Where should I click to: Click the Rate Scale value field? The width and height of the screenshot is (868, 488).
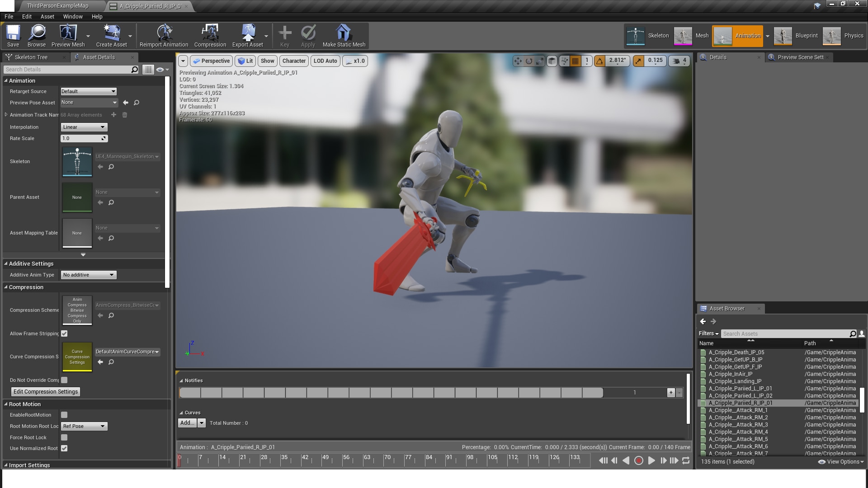click(84, 138)
